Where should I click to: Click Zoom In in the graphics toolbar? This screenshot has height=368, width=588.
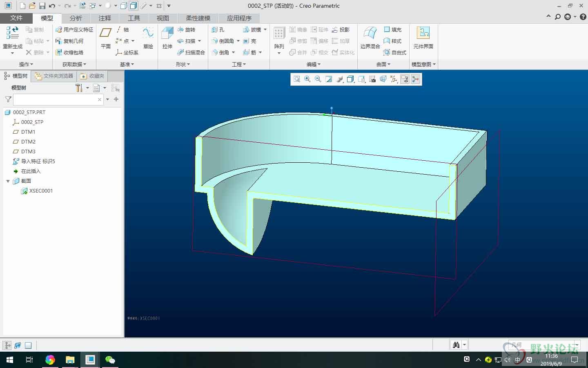click(x=307, y=79)
